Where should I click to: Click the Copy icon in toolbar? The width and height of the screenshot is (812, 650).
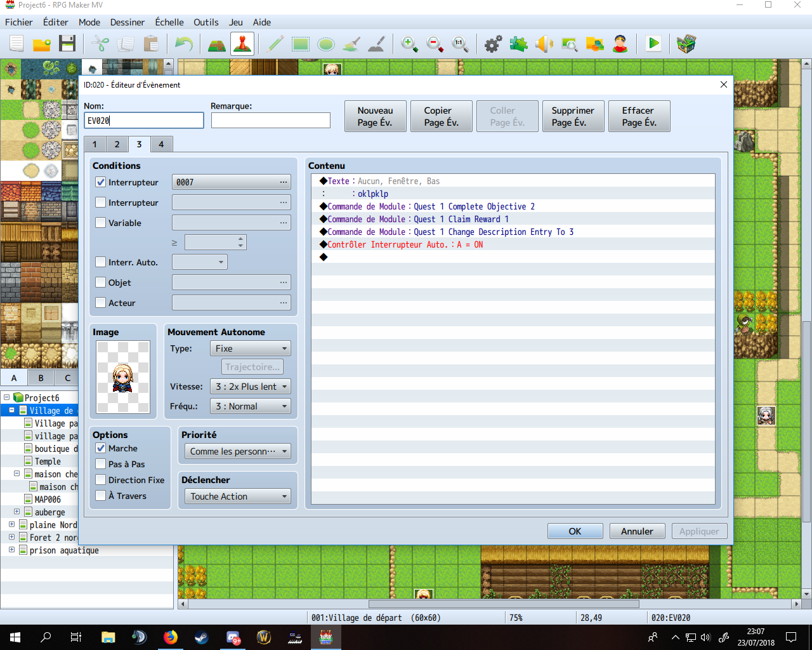[x=126, y=44]
